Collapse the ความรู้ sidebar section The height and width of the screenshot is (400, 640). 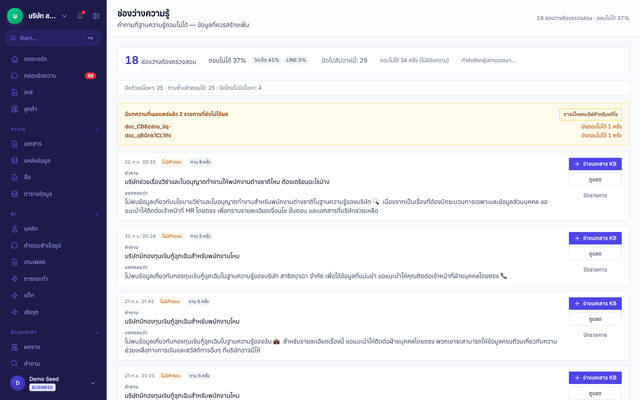point(97,129)
